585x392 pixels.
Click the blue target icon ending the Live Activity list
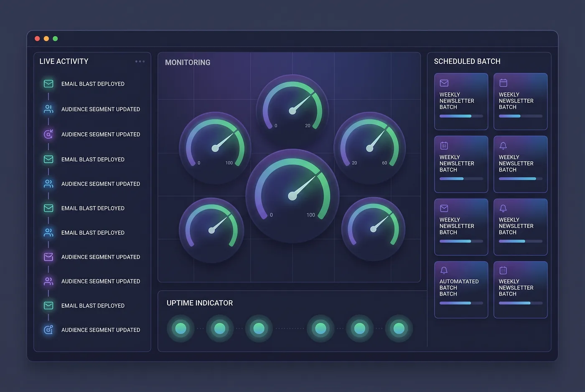[48, 330]
